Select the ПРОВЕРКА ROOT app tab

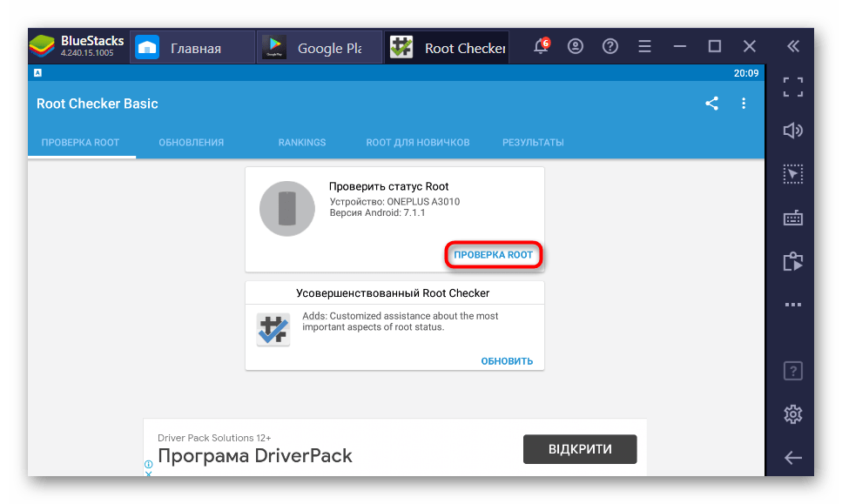pos(81,143)
